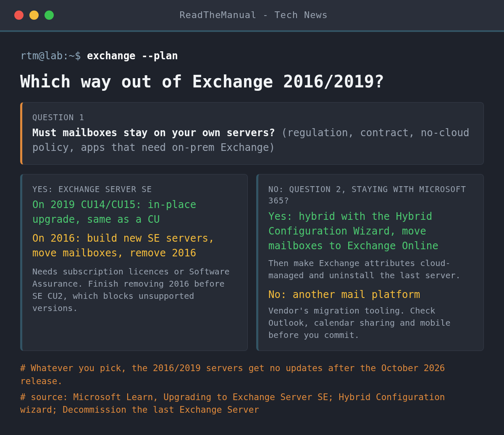
Task: Click 'No: another mail platform' text
Action: tap(344, 294)
